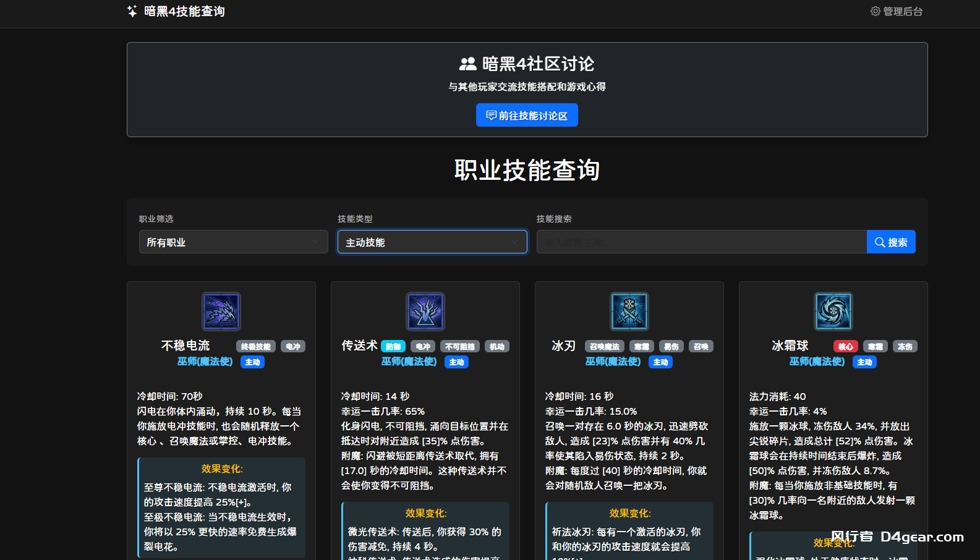This screenshot has height=560, width=980.
Task: Click the community people icon beside 暗黑4社区讨论
Action: click(468, 64)
